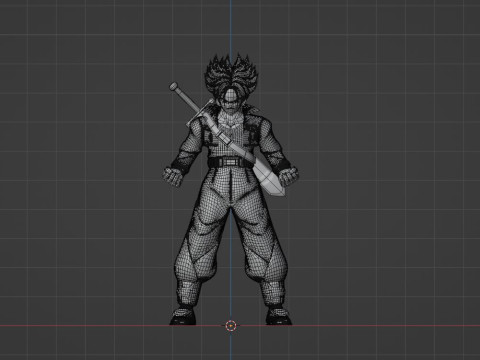Click the pommel at the sword's hilt end

point(173,87)
